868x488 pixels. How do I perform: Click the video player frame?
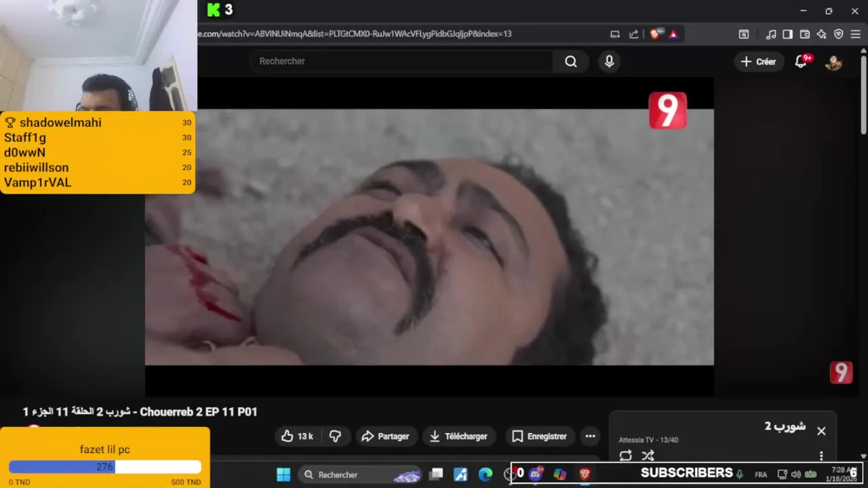pyautogui.click(x=429, y=237)
